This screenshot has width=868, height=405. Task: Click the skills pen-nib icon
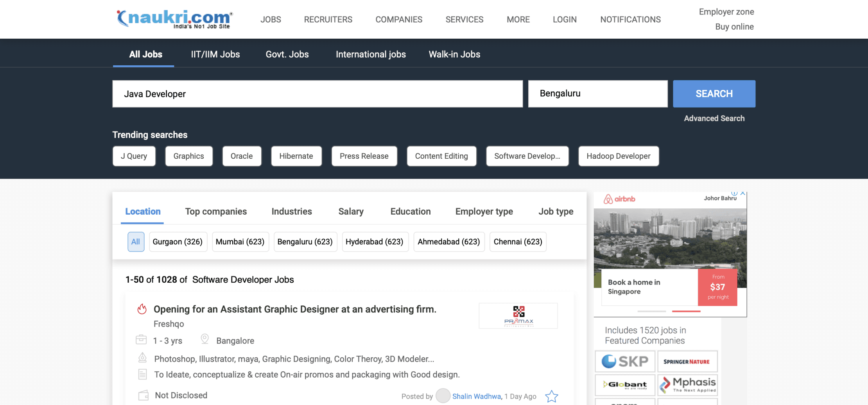[x=142, y=357]
